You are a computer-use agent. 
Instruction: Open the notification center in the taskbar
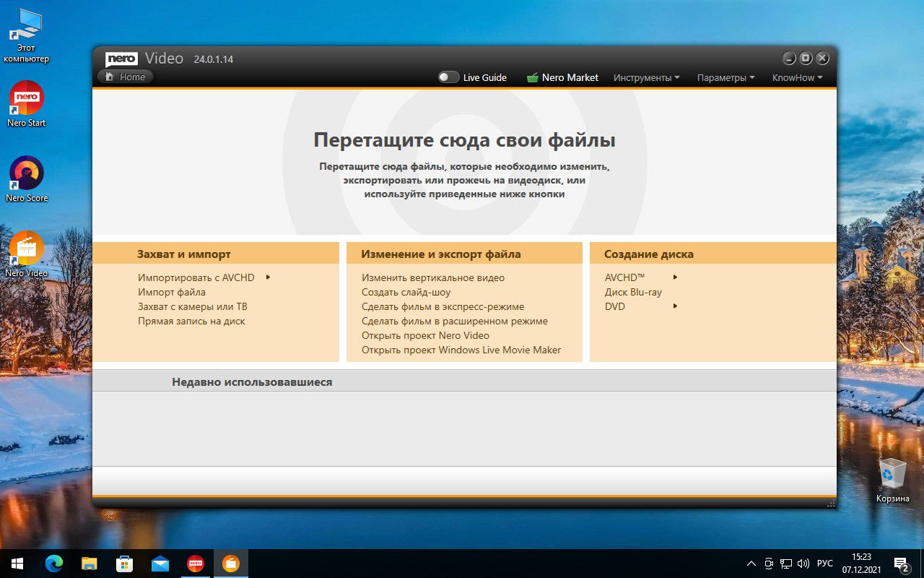901,564
